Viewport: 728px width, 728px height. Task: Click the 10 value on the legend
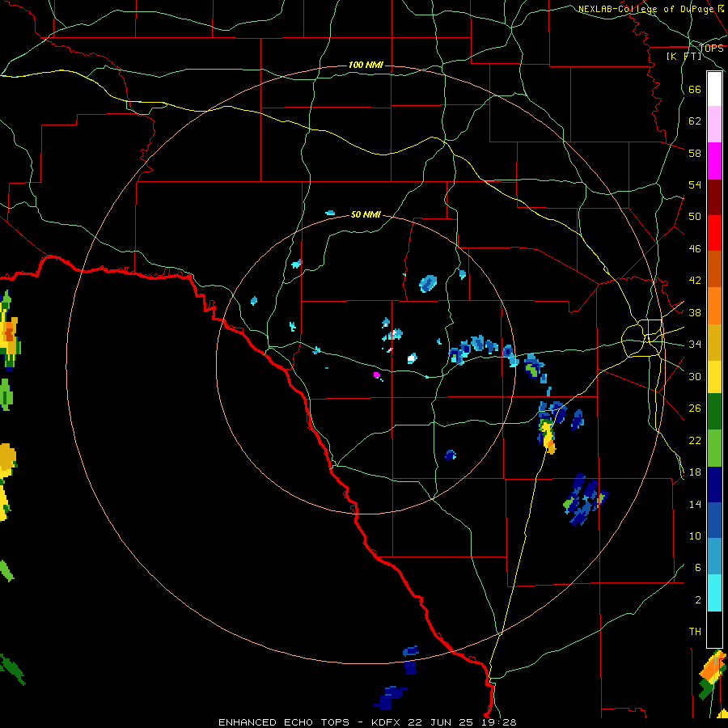[695, 536]
